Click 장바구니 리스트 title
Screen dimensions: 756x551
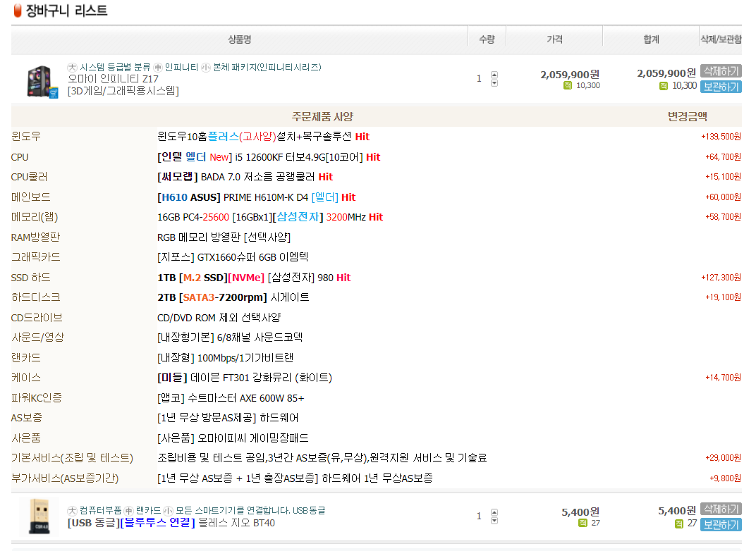66,10
